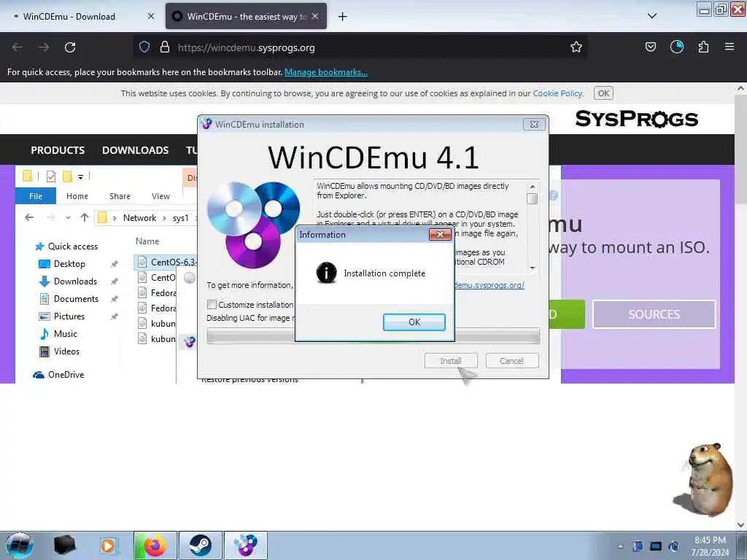
Task: Click the site padlock icon
Action: (165, 47)
